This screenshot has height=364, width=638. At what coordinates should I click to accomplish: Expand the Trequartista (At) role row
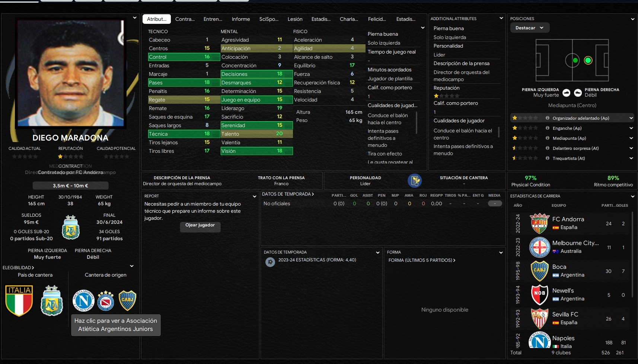pos(631,158)
